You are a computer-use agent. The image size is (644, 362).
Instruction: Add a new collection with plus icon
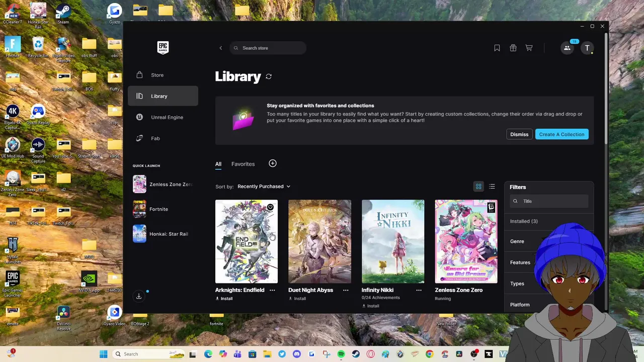[x=273, y=163]
